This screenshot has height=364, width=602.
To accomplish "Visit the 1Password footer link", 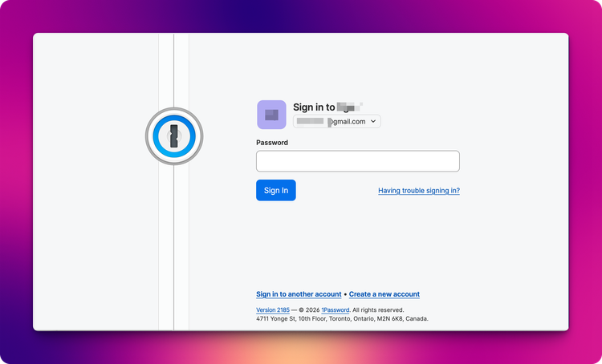I will tap(336, 310).
